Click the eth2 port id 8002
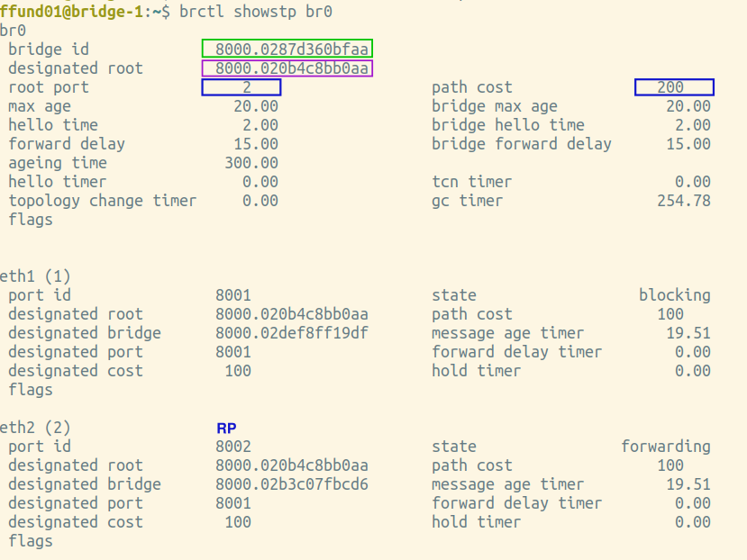 (233, 447)
